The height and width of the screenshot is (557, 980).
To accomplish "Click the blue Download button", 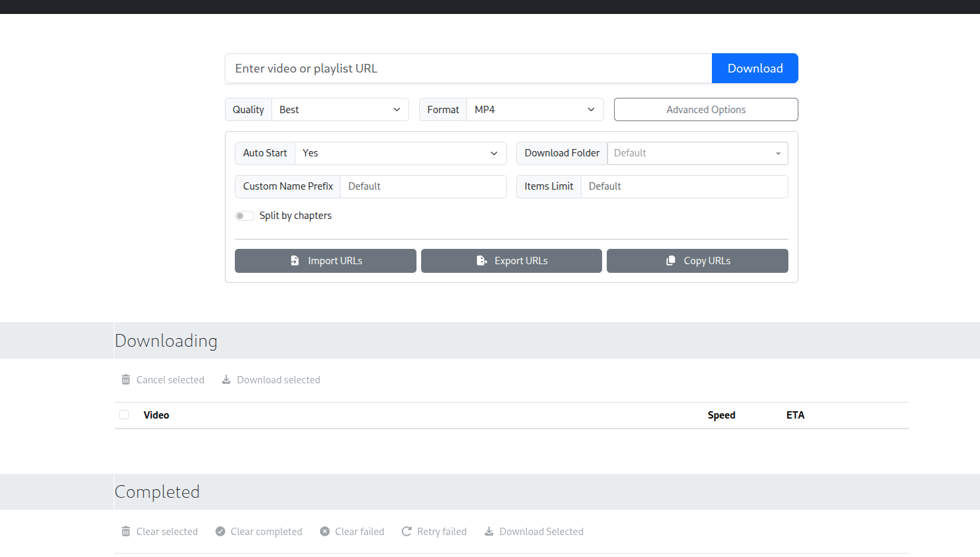I will pyautogui.click(x=754, y=68).
